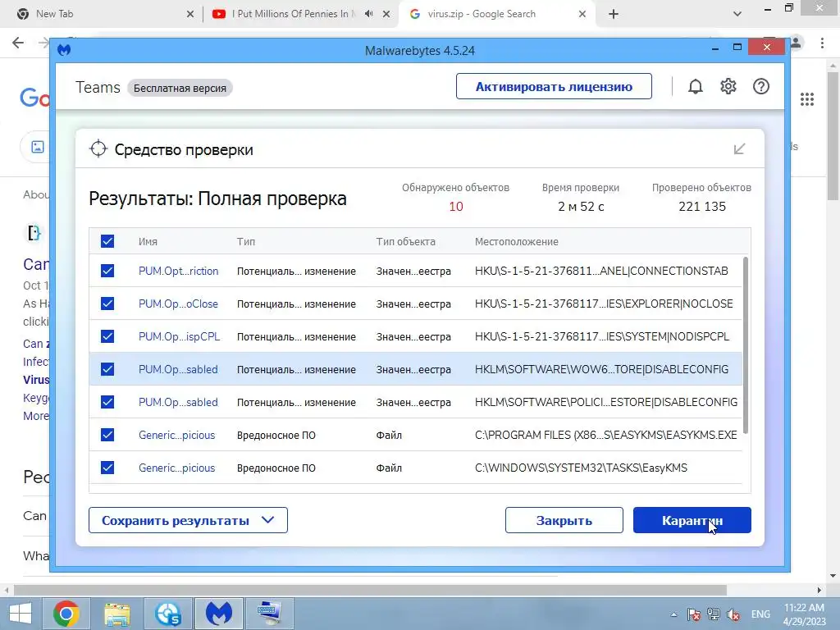Click Активировать лицензию button
Viewport: 840px width, 630px height.
(x=554, y=86)
